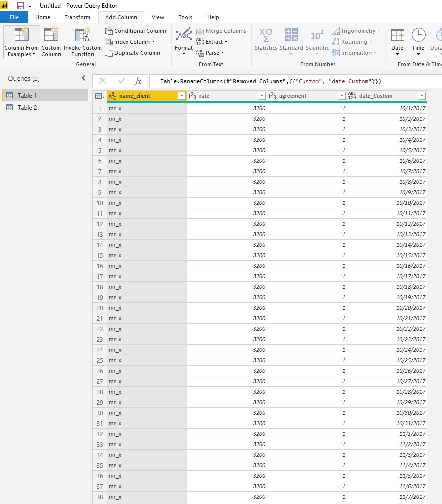The width and height of the screenshot is (442, 504).
Task: Click rate 3200 cell in row 10
Action: pyautogui.click(x=227, y=203)
